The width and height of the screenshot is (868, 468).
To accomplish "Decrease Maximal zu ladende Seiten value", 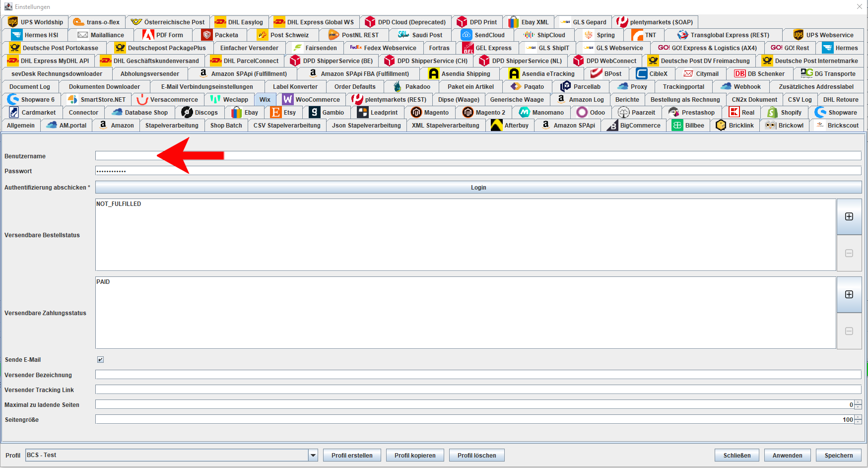I will click(858, 407).
